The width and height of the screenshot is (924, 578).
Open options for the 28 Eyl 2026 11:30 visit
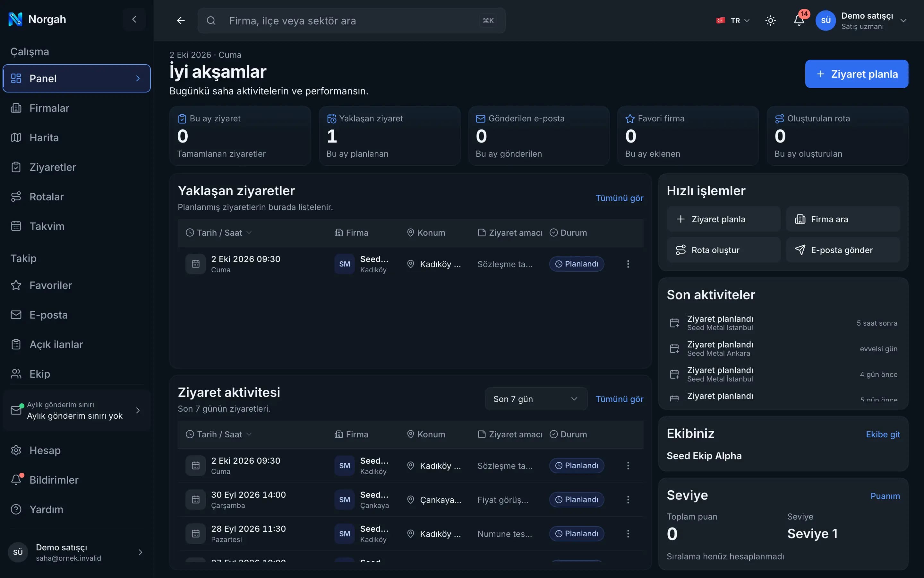coord(628,534)
